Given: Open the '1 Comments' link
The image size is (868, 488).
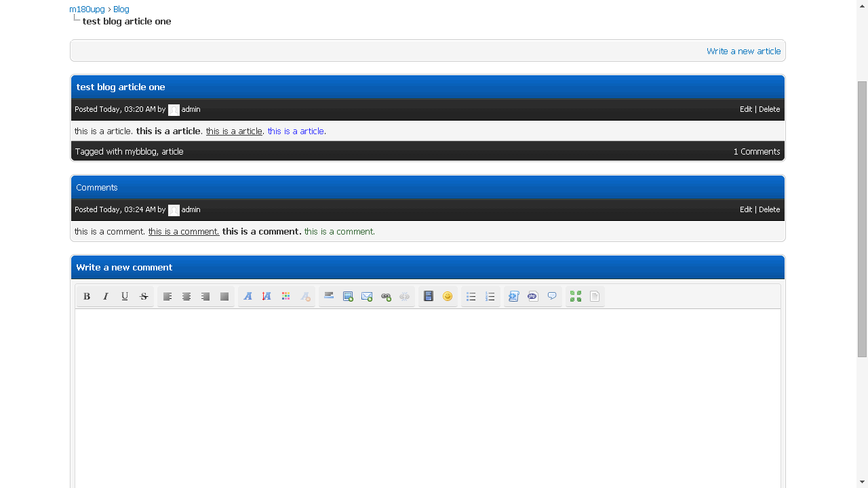Looking at the screenshot, I should (x=757, y=151).
